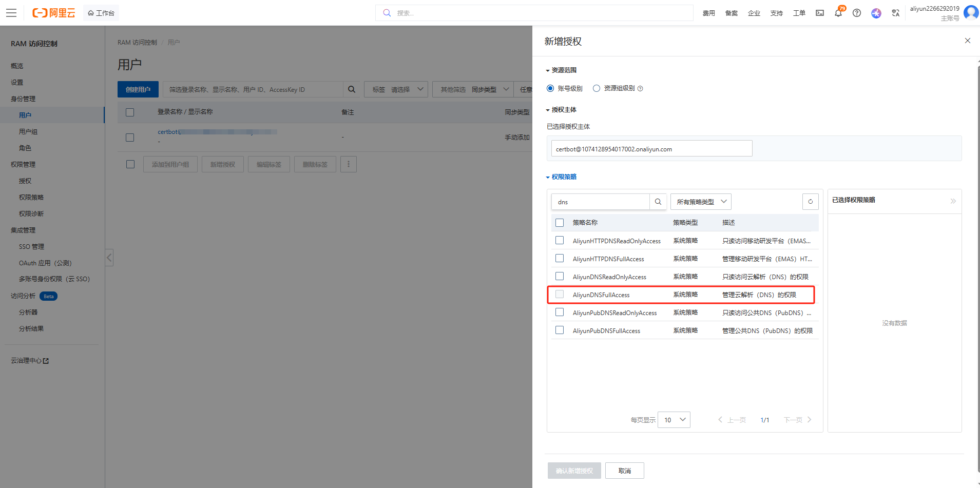The height and width of the screenshot is (488, 980).
Task: Open 权限策略 in sidebar
Action: click(31, 198)
